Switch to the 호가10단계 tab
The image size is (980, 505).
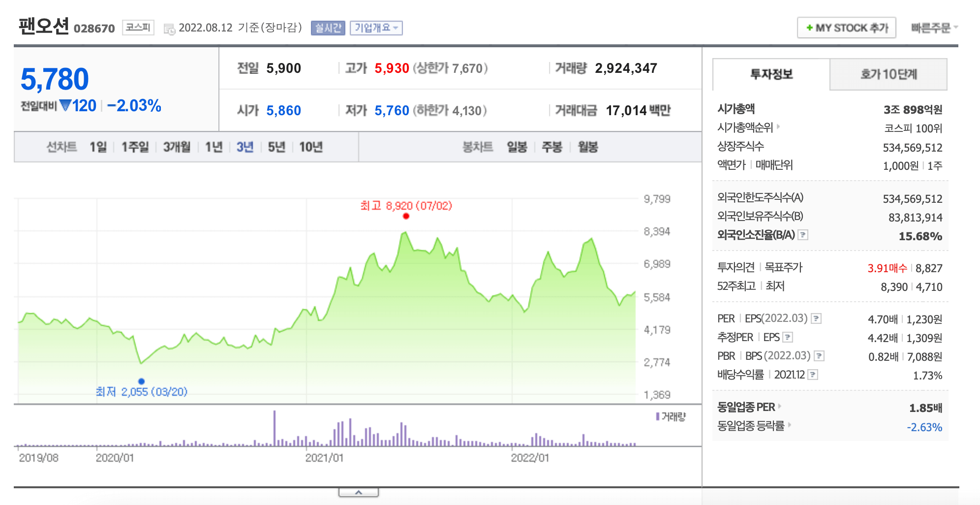888,74
